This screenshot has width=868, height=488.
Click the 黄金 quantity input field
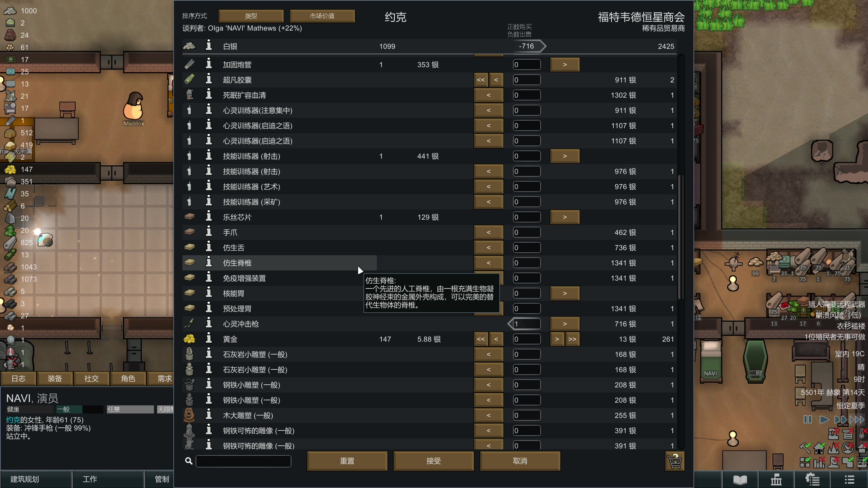coord(527,339)
